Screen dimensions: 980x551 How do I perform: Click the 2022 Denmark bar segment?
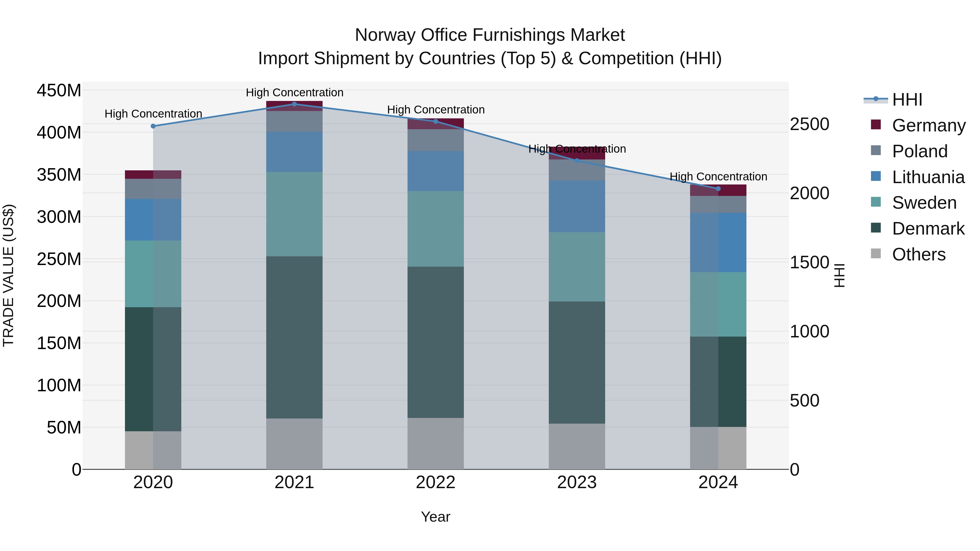coord(436,342)
